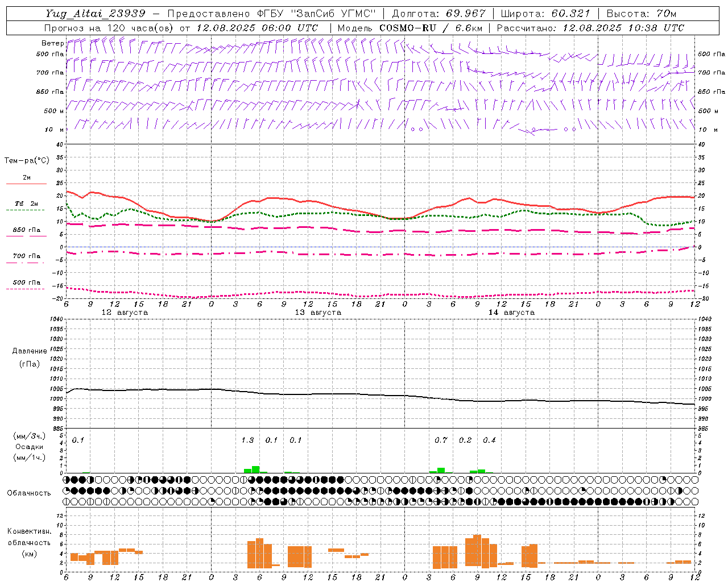This screenshot has height=582, width=728.
Task: Click the Конвективн. label of convective cloud panel
Action: [x=30, y=531]
